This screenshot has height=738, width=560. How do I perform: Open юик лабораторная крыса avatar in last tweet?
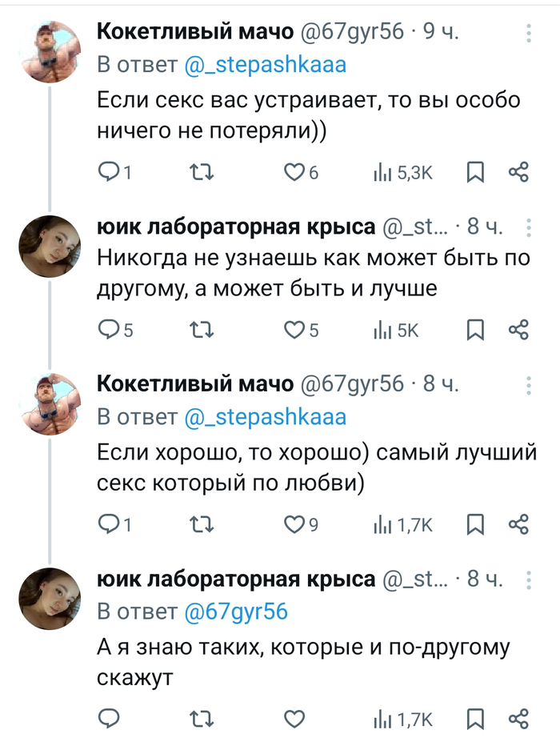(x=50, y=598)
